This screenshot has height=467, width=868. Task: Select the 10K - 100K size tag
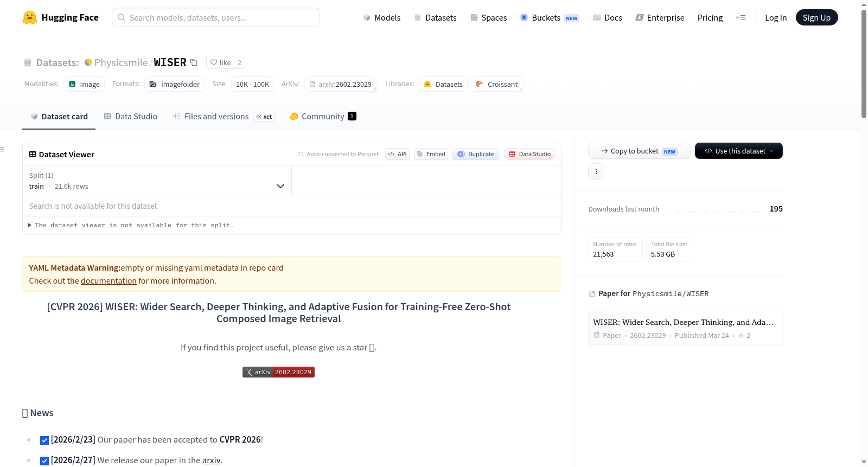point(253,84)
